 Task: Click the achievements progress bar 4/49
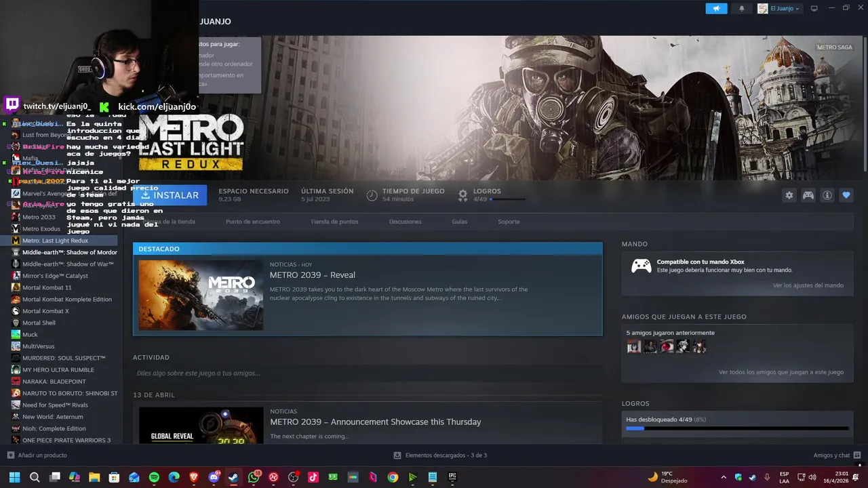tap(737, 428)
